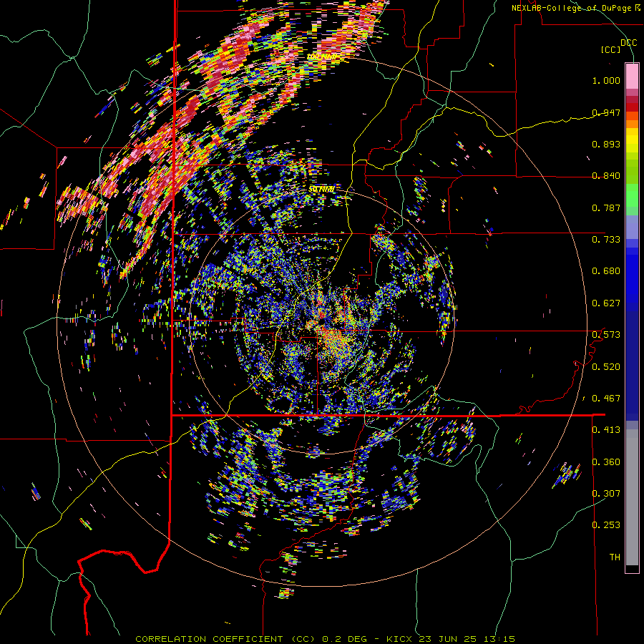Viewport: 644px width, 644px height.
Task: Pick the gray swatch on the color bar
Action: [x=632, y=497]
